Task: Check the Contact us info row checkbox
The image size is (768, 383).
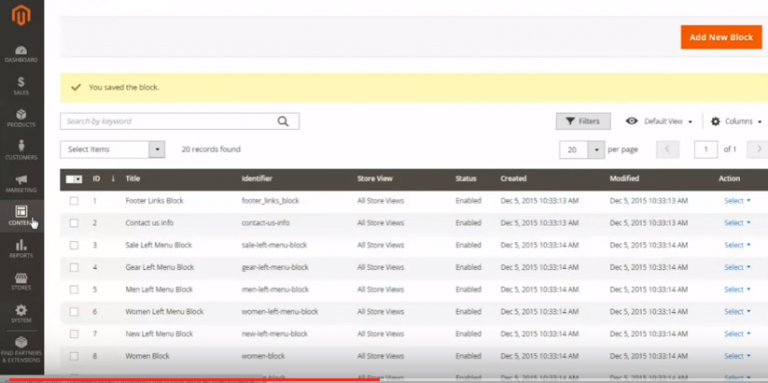Action: (x=74, y=223)
